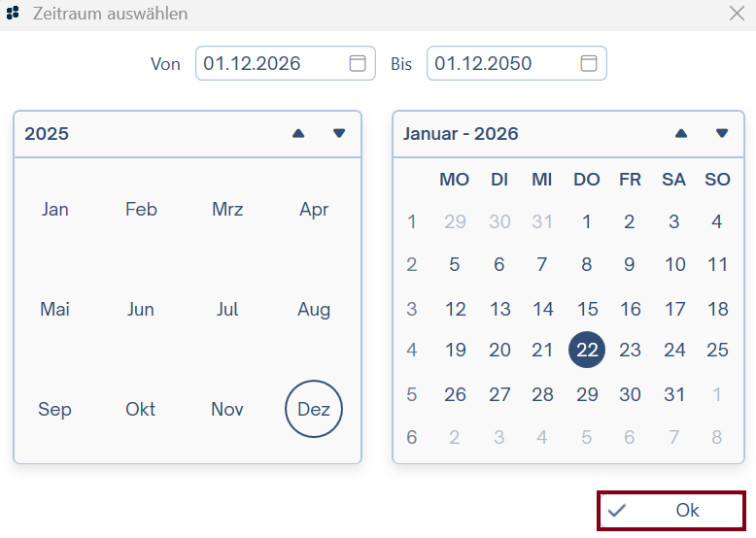This screenshot has width=756, height=538.
Task: Go to previous year with up arrow beside 2025
Action: point(298,133)
